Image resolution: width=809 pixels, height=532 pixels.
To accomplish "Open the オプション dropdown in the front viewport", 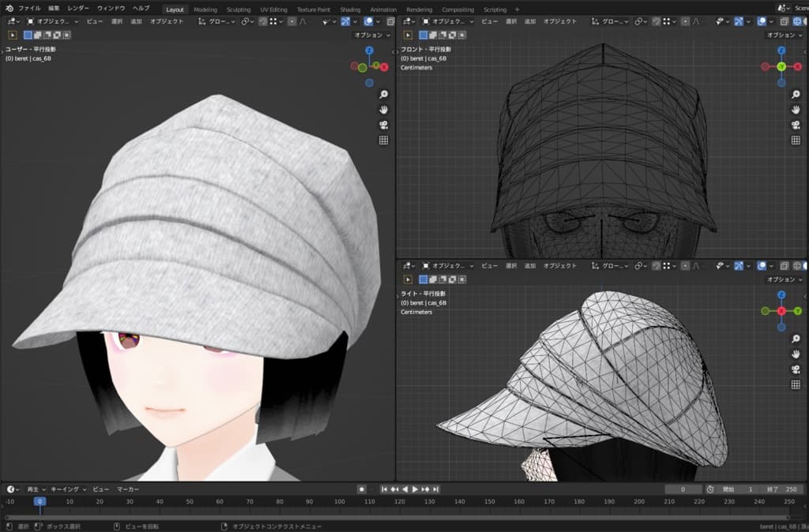I will (785, 35).
